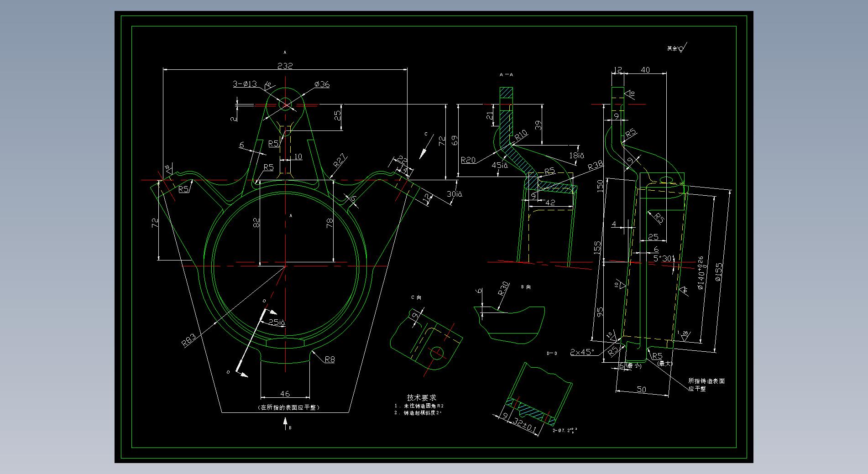Screen dimensions: 868x474
Task: Click the "技术要求" heading
Action: 422,397
